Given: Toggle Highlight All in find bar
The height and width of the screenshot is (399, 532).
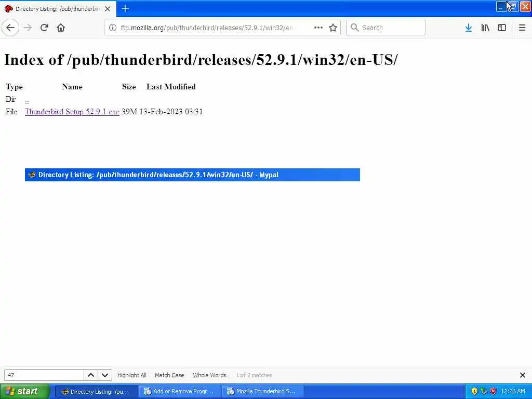Looking at the screenshot, I should [x=131, y=375].
